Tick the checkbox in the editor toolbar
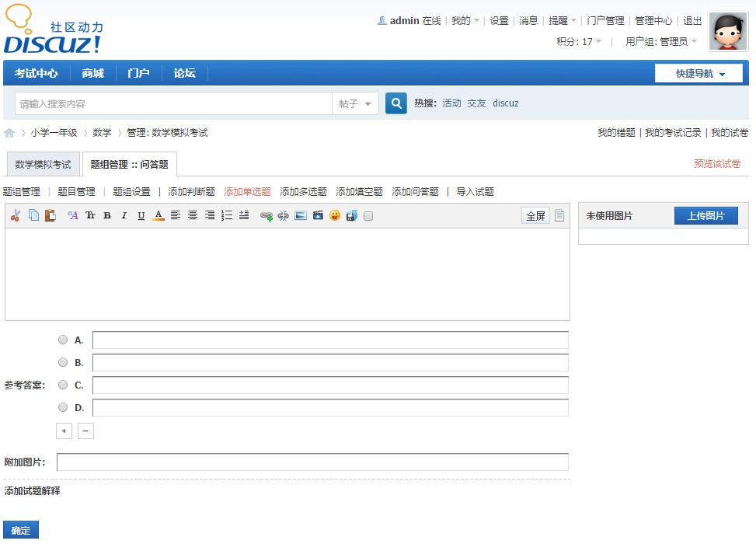 (x=368, y=217)
